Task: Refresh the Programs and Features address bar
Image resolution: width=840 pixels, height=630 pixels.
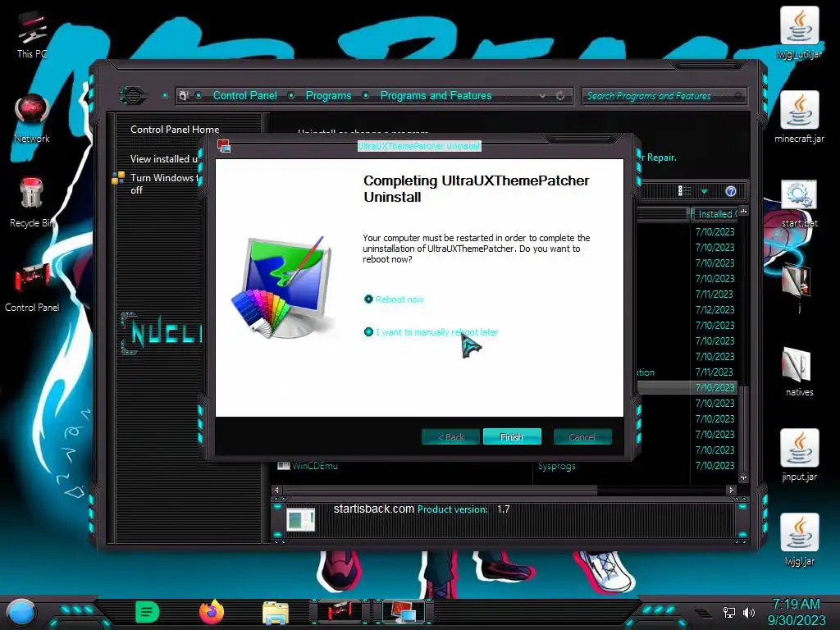Action: point(560,96)
